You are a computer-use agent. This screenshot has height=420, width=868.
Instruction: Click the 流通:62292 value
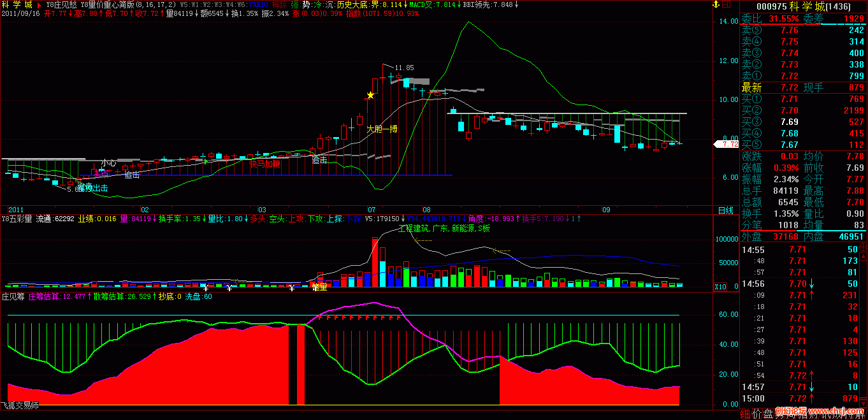pos(55,219)
